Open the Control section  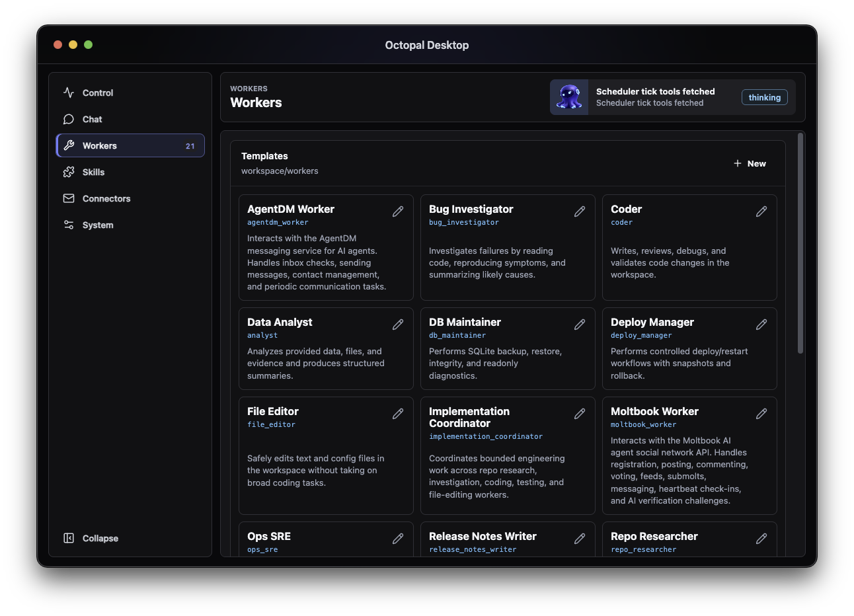(130, 93)
